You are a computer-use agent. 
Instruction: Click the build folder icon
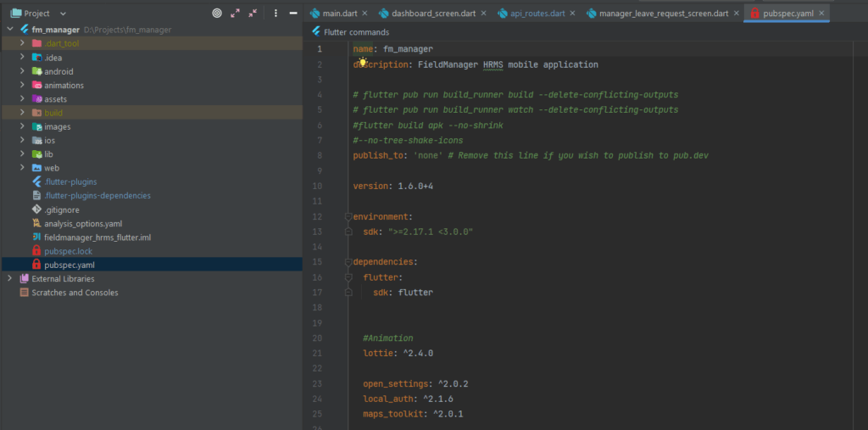(x=36, y=113)
